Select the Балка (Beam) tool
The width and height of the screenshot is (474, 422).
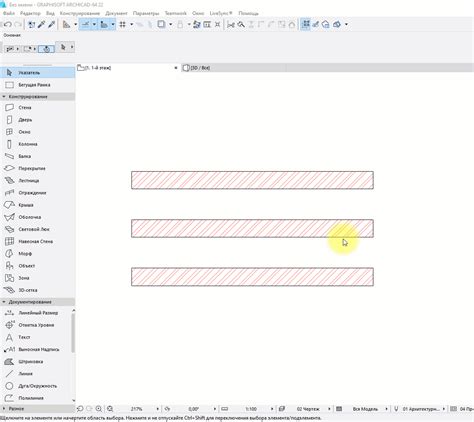[38, 156]
